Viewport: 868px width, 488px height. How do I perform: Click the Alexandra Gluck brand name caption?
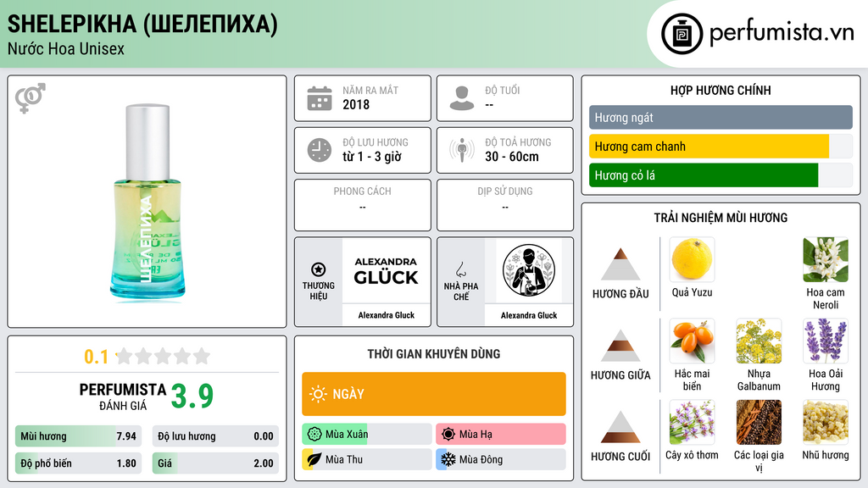click(386, 315)
